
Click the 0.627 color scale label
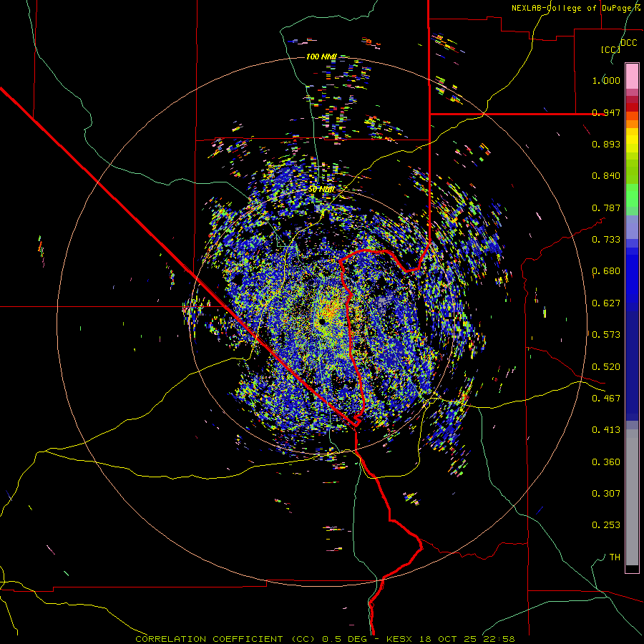[606, 303]
